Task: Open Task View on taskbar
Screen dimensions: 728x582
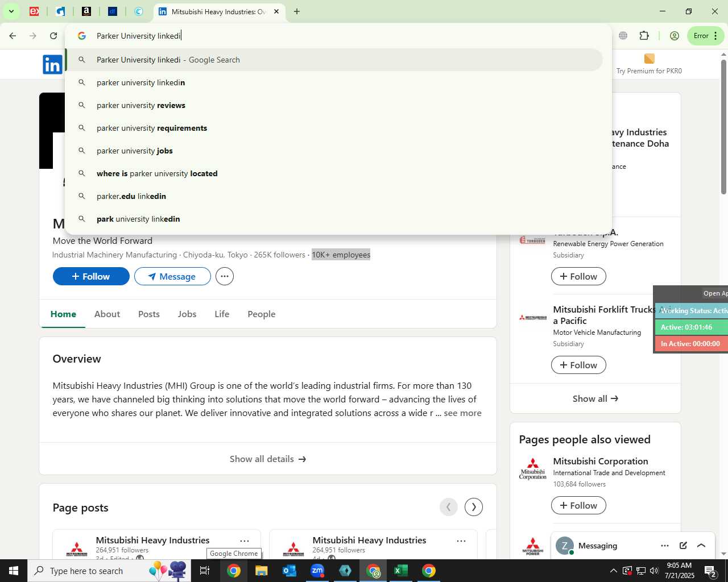Action: tap(205, 571)
